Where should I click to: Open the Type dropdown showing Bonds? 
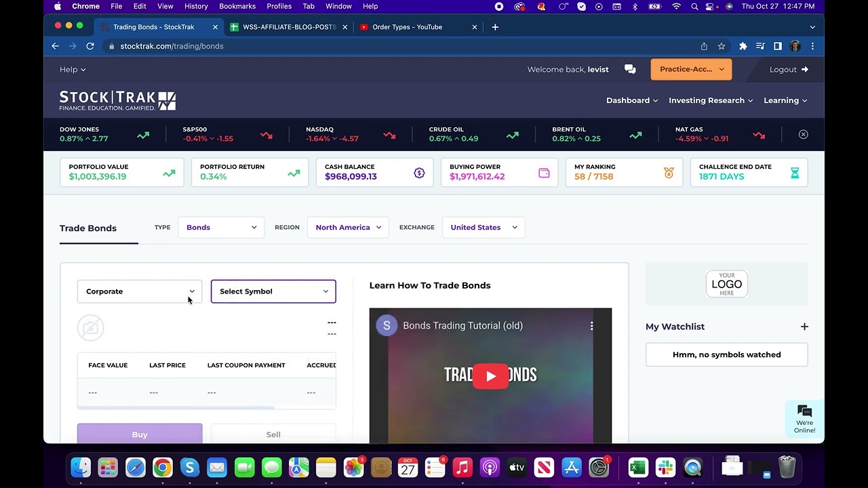point(221,227)
